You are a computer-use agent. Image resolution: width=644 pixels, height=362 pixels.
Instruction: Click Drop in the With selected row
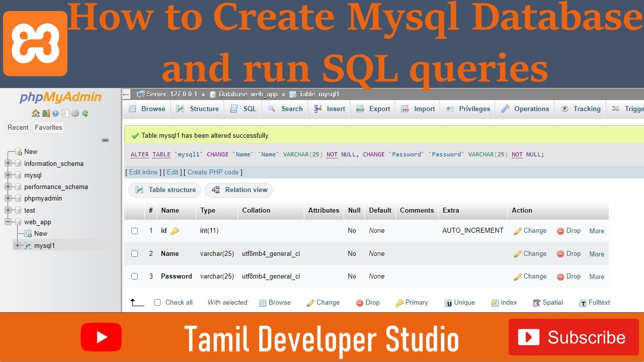(x=368, y=303)
